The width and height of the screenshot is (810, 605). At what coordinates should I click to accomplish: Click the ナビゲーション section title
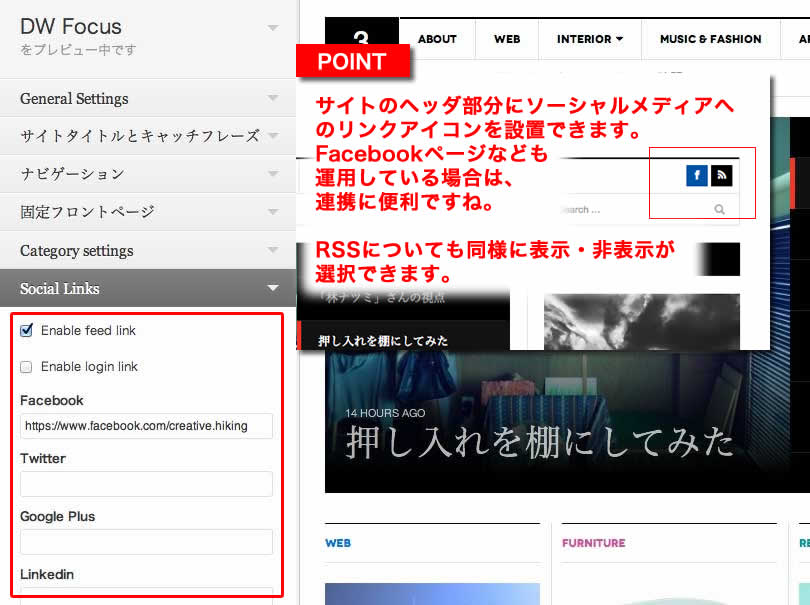[72, 174]
